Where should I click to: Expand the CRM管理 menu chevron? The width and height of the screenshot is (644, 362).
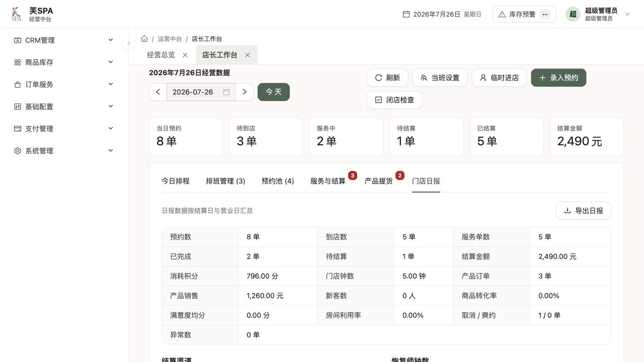coord(111,40)
